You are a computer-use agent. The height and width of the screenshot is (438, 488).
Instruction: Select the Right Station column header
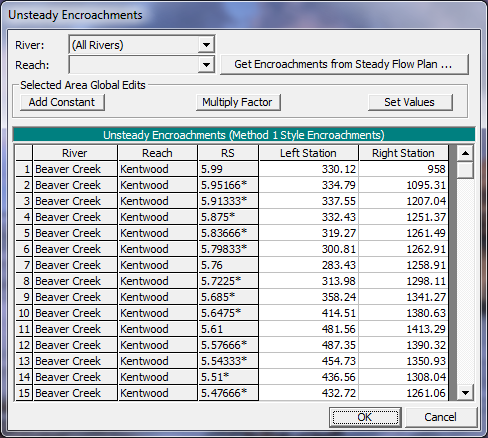click(x=403, y=153)
